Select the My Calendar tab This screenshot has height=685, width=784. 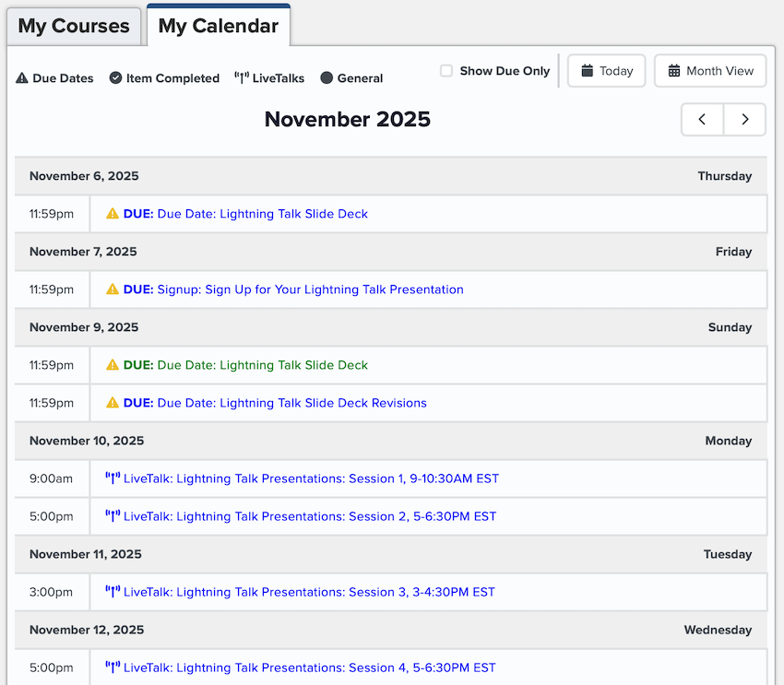point(218,27)
